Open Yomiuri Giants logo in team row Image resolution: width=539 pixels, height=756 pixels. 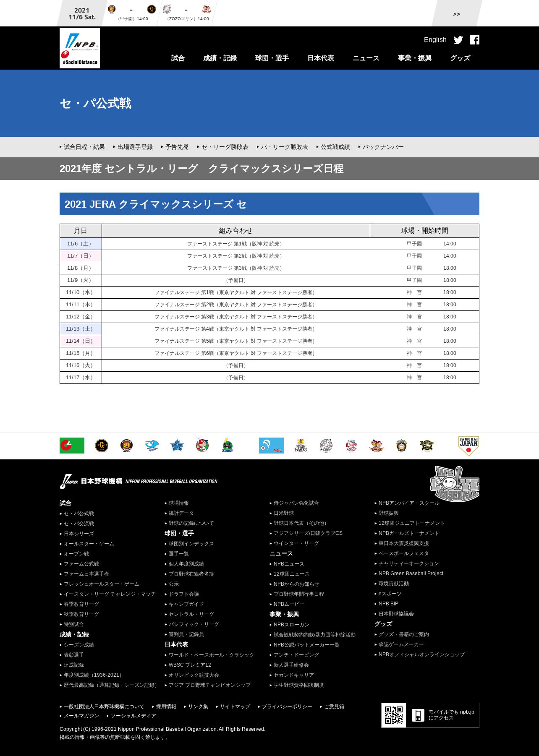[102, 446]
